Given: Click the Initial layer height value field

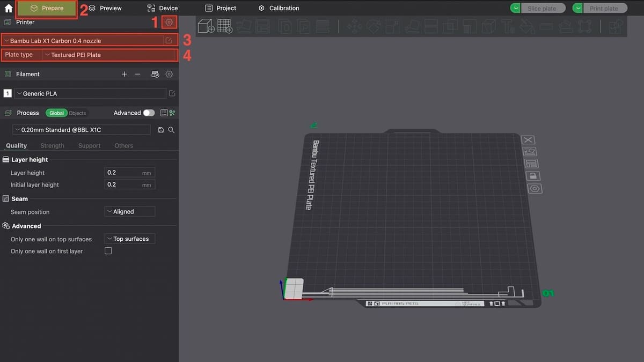Looking at the screenshot, I should 130,184.
